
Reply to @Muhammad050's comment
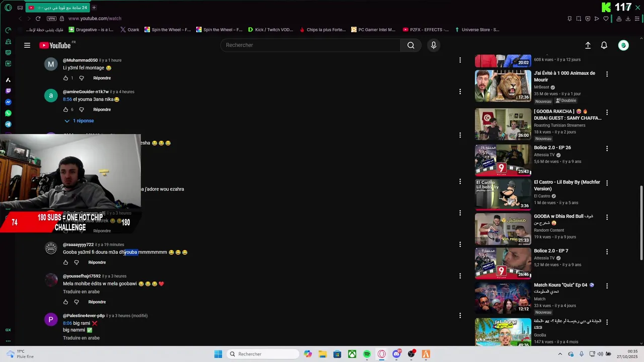pyautogui.click(x=102, y=78)
